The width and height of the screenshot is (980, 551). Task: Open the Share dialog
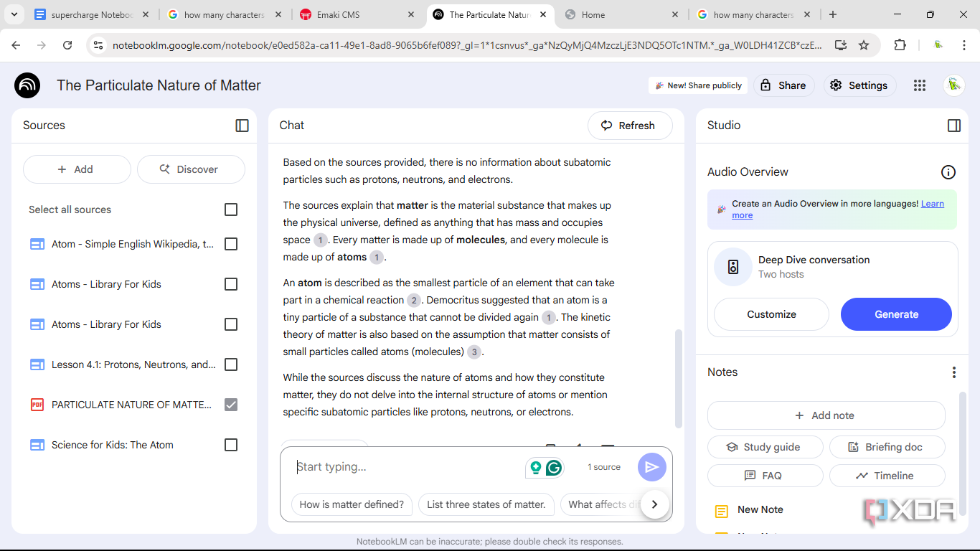coord(783,85)
